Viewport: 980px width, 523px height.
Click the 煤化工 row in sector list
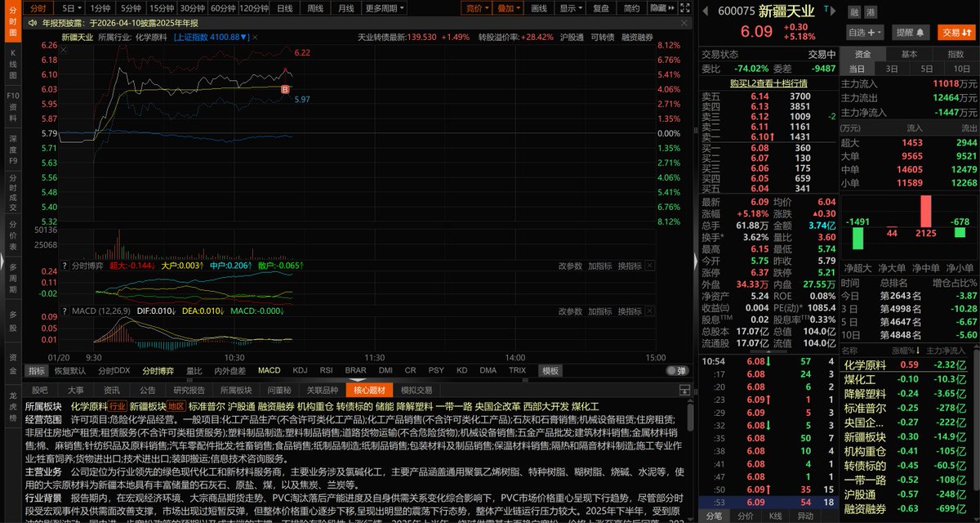(x=909, y=379)
